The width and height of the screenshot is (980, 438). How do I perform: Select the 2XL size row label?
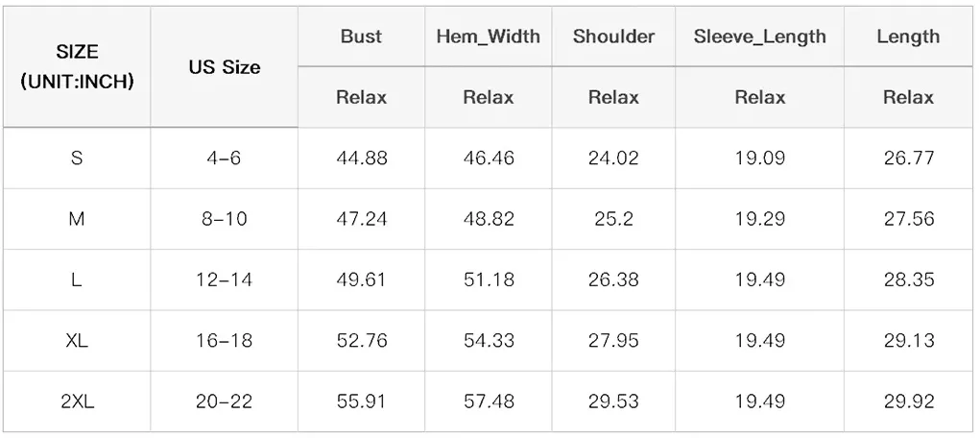77,401
